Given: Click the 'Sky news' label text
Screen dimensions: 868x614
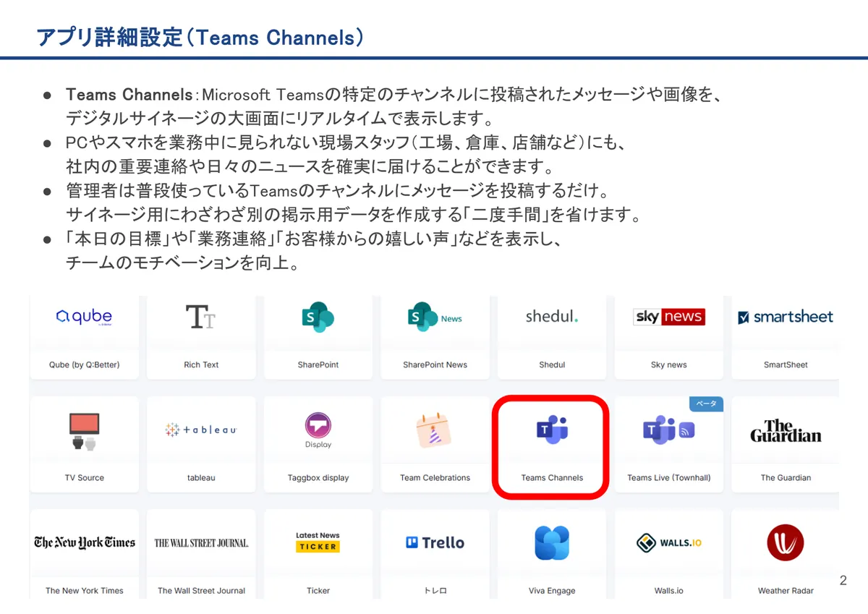Looking at the screenshot, I should click(x=669, y=364).
